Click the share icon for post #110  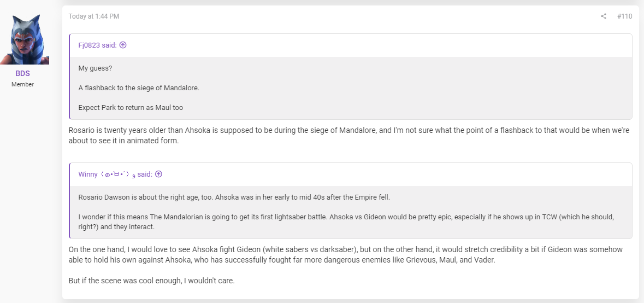(604, 16)
